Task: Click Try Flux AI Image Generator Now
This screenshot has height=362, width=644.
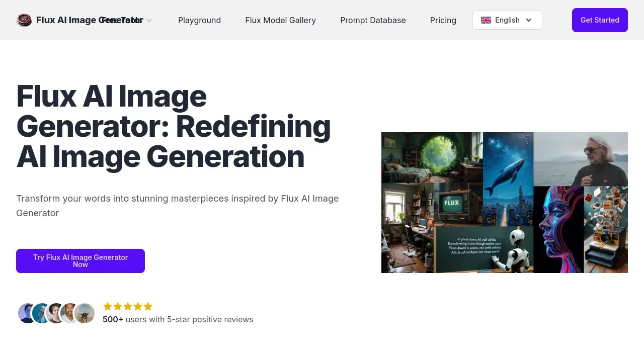Action: point(80,261)
